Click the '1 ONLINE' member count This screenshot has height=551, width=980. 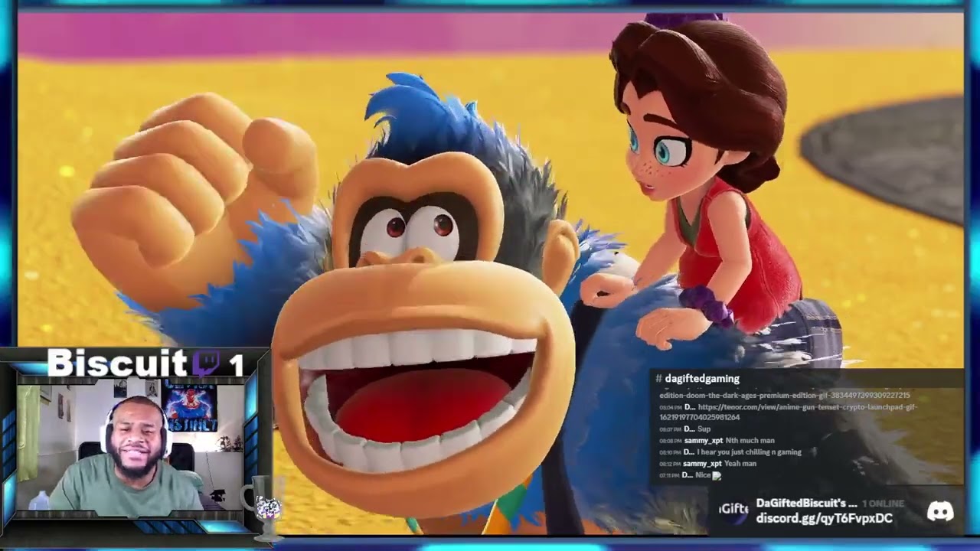pos(883,504)
